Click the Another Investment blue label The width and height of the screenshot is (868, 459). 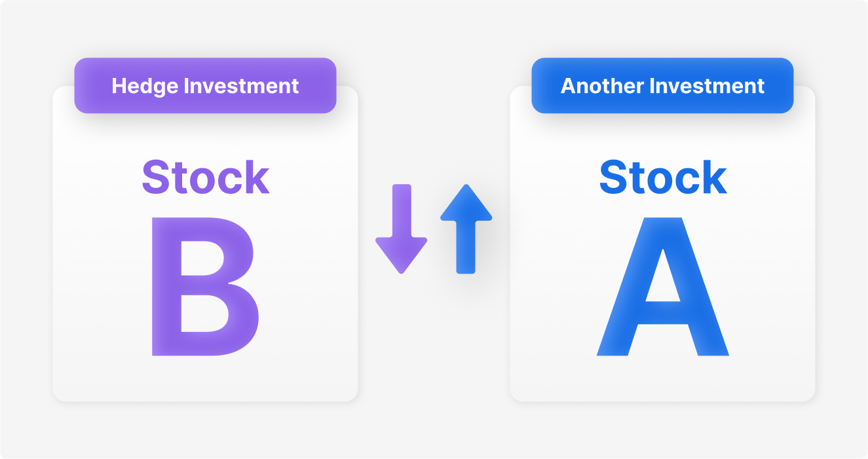pyautogui.click(x=662, y=86)
